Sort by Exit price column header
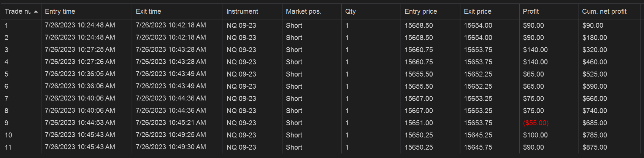This screenshot has height=158, width=644. click(490, 11)
